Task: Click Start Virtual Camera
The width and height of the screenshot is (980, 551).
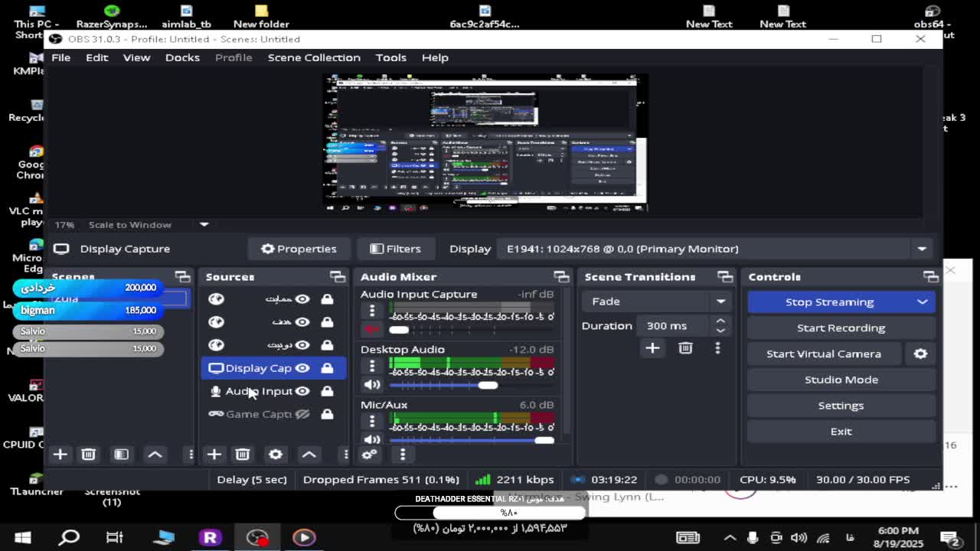Action: point(824,354)
